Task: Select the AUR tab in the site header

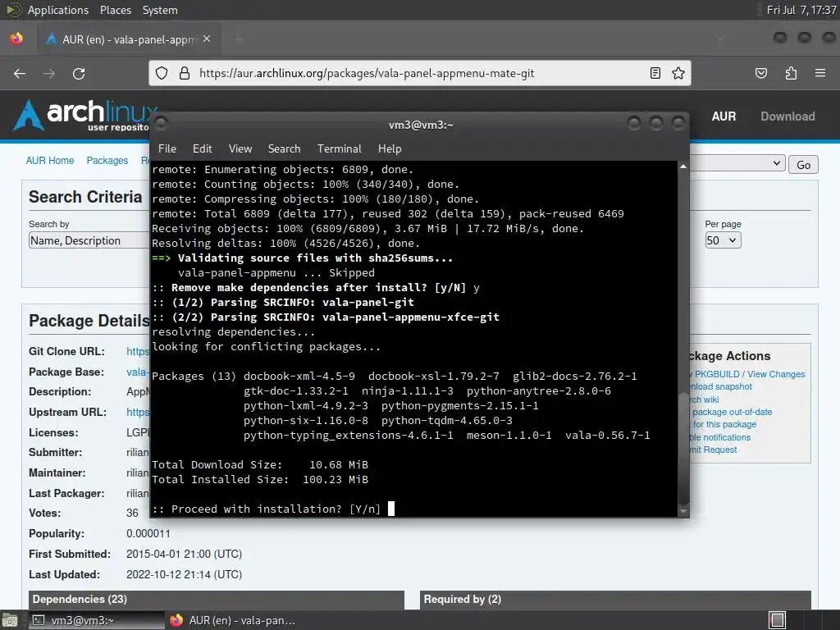Action: tap(724, 116)
